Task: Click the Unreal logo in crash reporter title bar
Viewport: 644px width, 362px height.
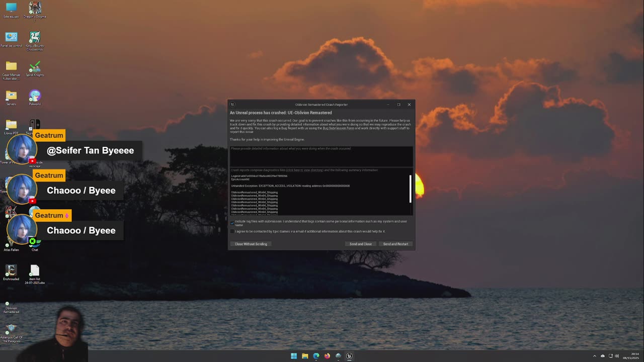Action: coord(232,105)
